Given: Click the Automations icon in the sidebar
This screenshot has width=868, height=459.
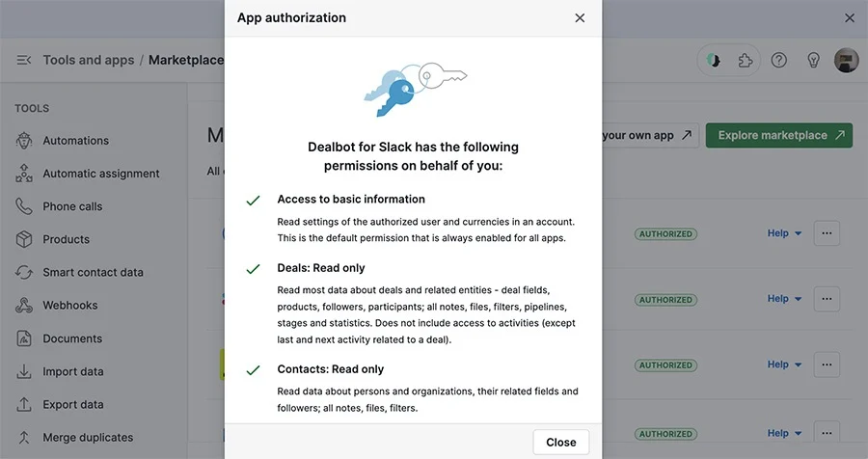Looking at the screenshot, I should [24, 141].
